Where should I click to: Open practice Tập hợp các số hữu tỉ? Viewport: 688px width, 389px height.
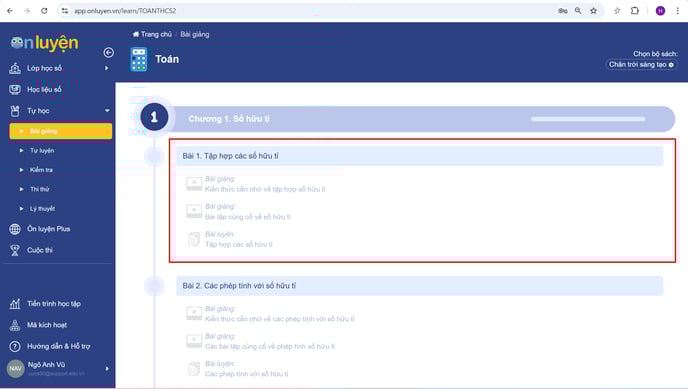click(x=239, y=244)
